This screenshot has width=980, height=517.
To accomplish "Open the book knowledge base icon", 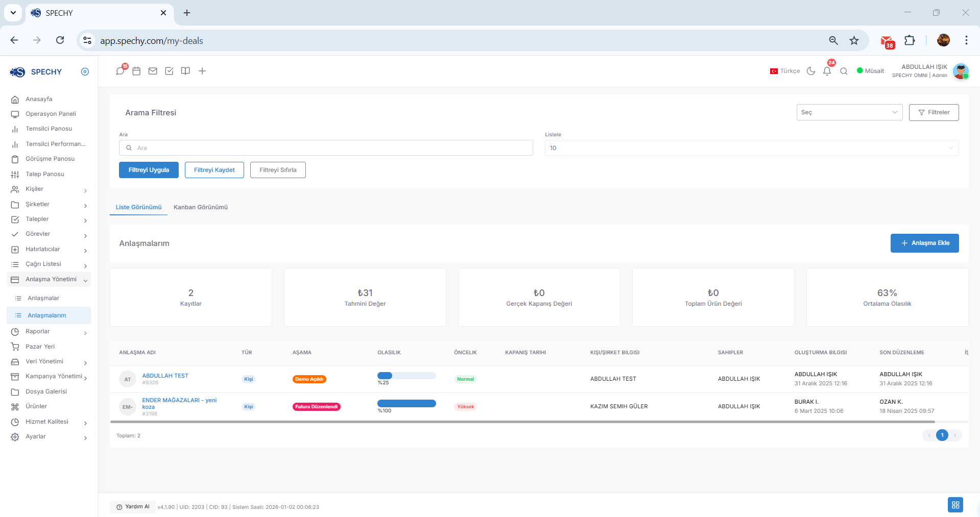I will click(185, 71).
